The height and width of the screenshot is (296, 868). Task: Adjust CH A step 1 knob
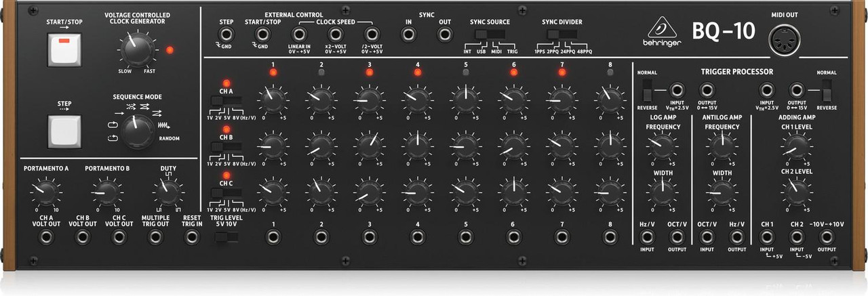click(273, 100)
